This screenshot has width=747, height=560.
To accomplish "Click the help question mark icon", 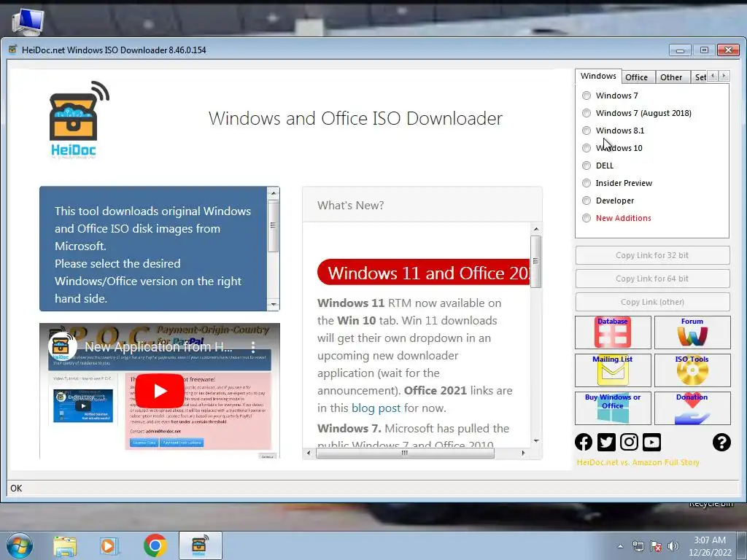I will pyautogui.click(x=721, y=443).
